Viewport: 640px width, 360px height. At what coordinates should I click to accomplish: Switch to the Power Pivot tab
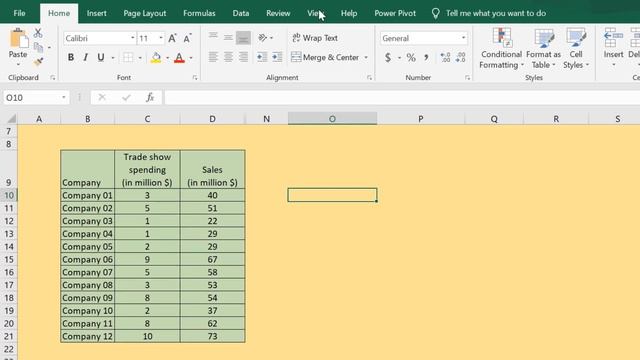tap(395, 13)
